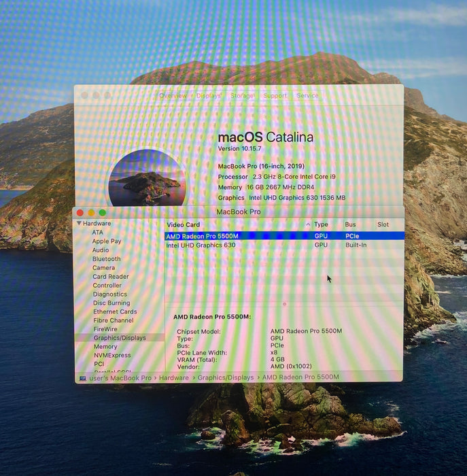The image size is (467, 476).
Task: Click the Bus column header
Action: pos(350,224)
